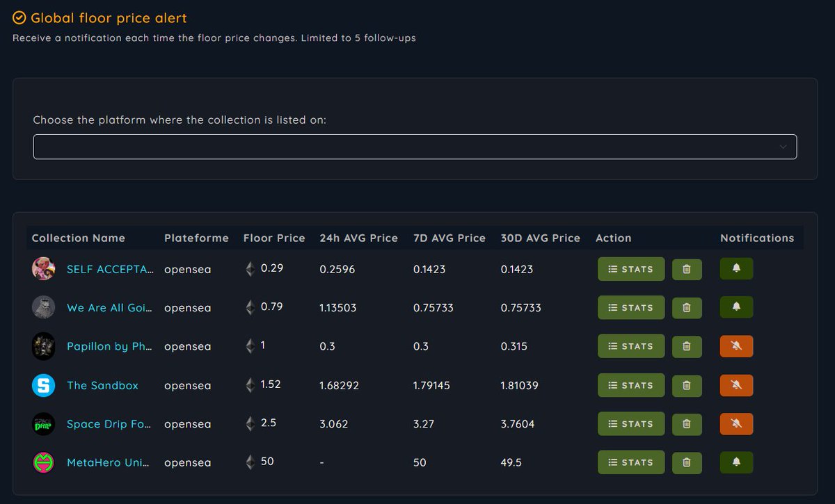Click the 24h AVG Price column header

point(359,238)
